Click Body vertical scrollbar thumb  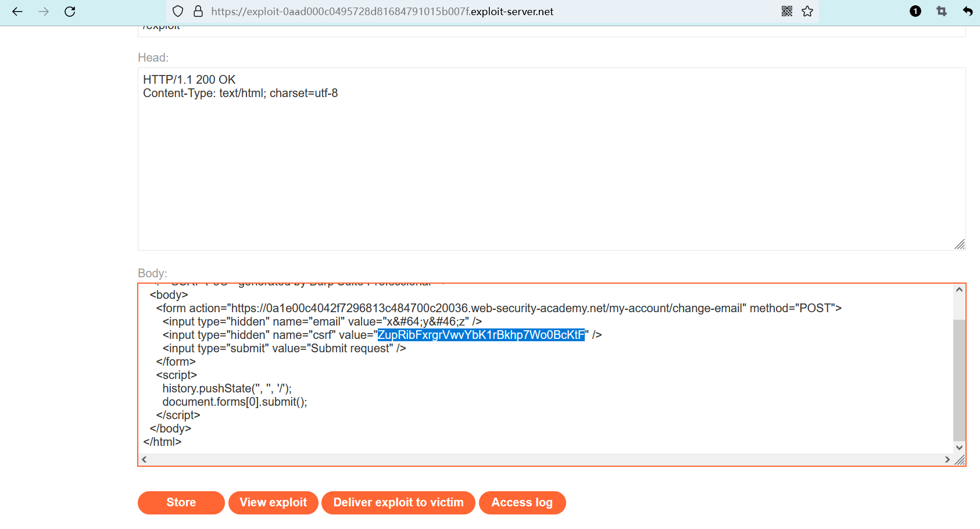coord(960,380)
